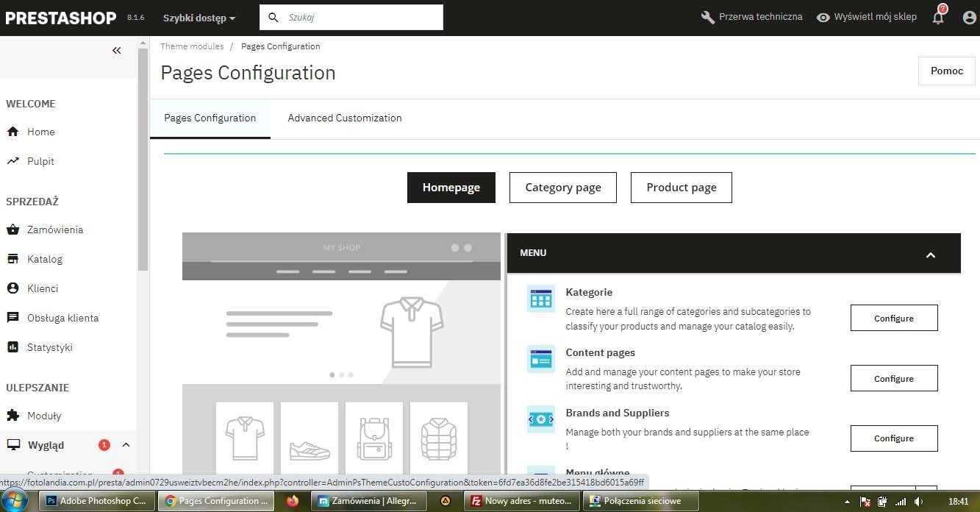Click Configure for Content pages
This screenshot has width=980, height=512.
(894, 379)
